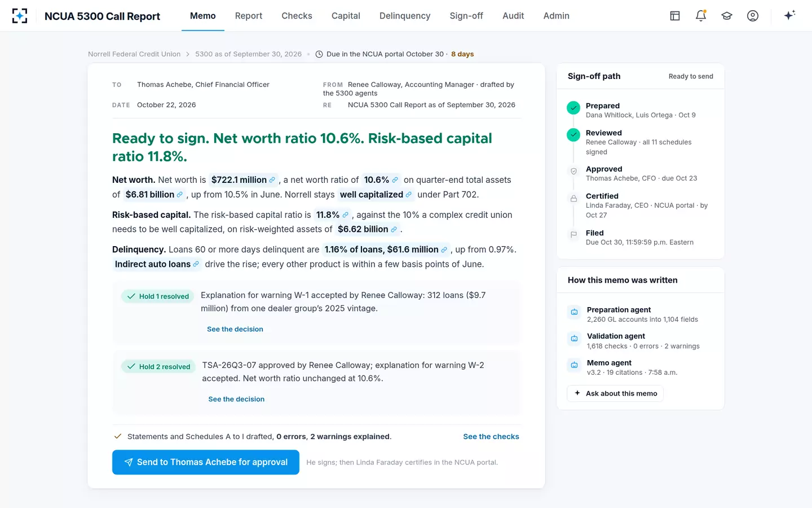Click the flag icon next to Filed

[573, 235]
